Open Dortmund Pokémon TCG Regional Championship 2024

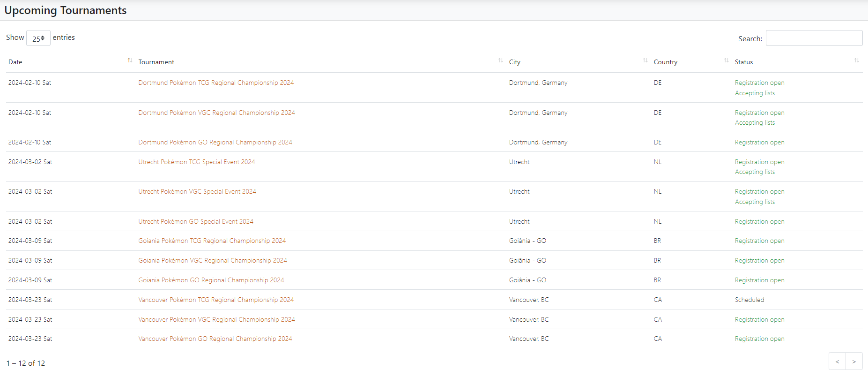coord(216,83)
